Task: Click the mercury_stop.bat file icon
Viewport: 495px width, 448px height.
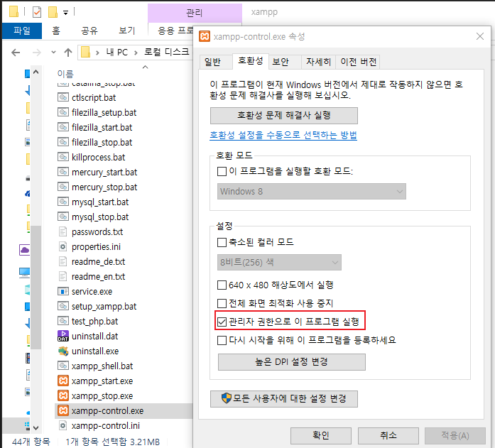Action: tap(63, 187)
